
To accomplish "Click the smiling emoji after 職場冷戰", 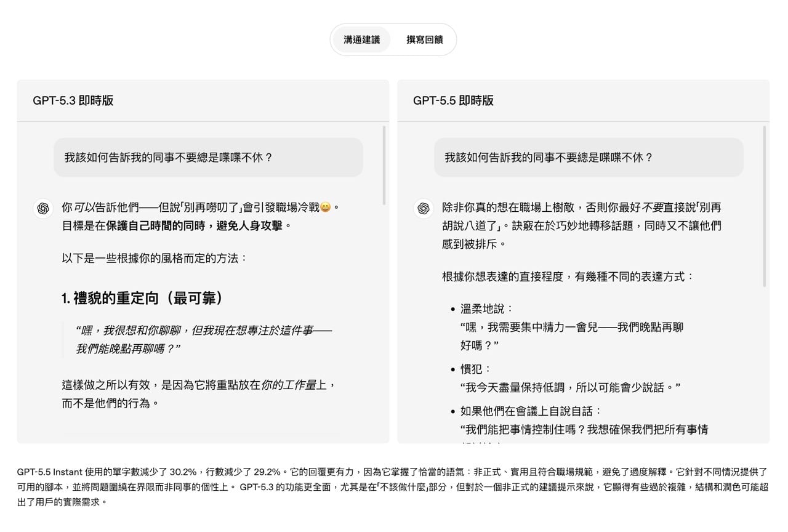I will tap(326, 208).
